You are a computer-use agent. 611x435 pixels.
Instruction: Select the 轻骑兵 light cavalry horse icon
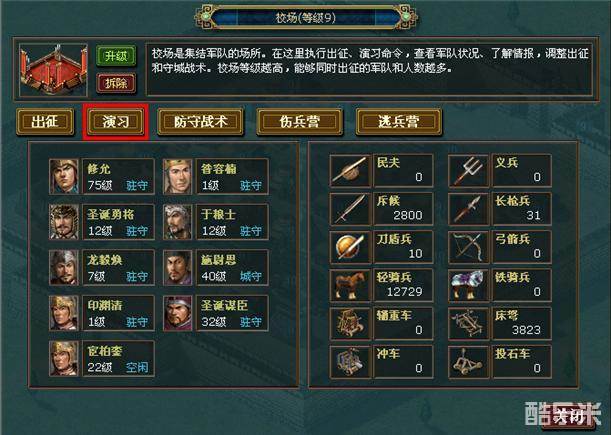350,285
